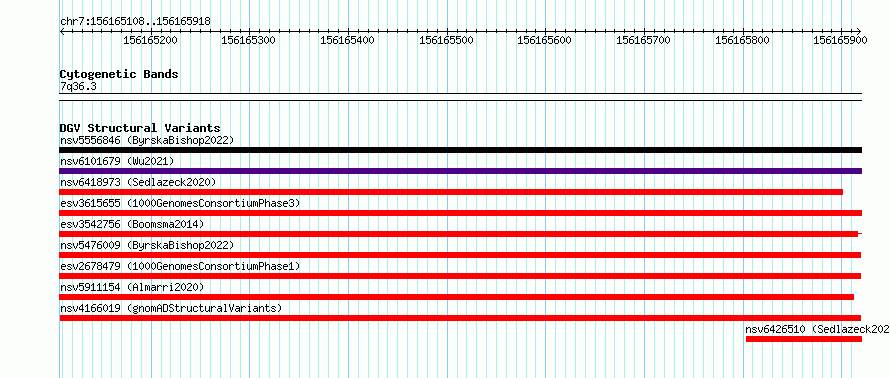Click ruler position 156165200
The height and width of the screenshot is (378, 890).
(x=150, y=40)
